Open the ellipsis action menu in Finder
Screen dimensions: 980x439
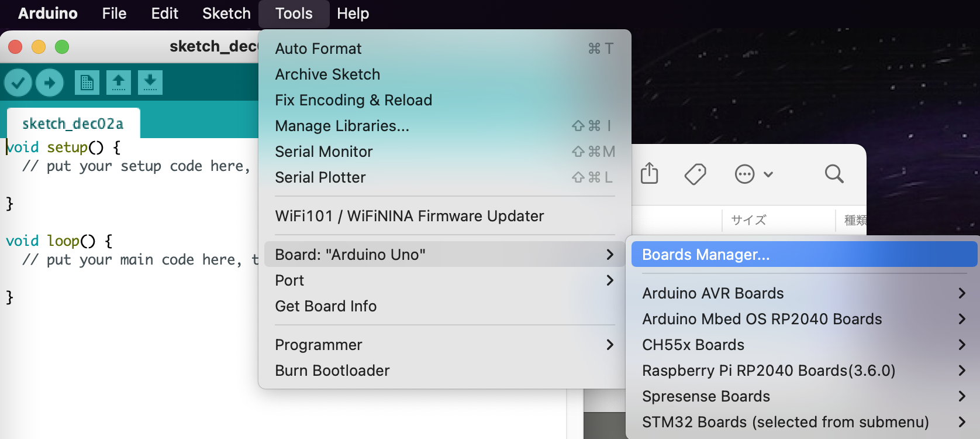click(x=754, y=174)
